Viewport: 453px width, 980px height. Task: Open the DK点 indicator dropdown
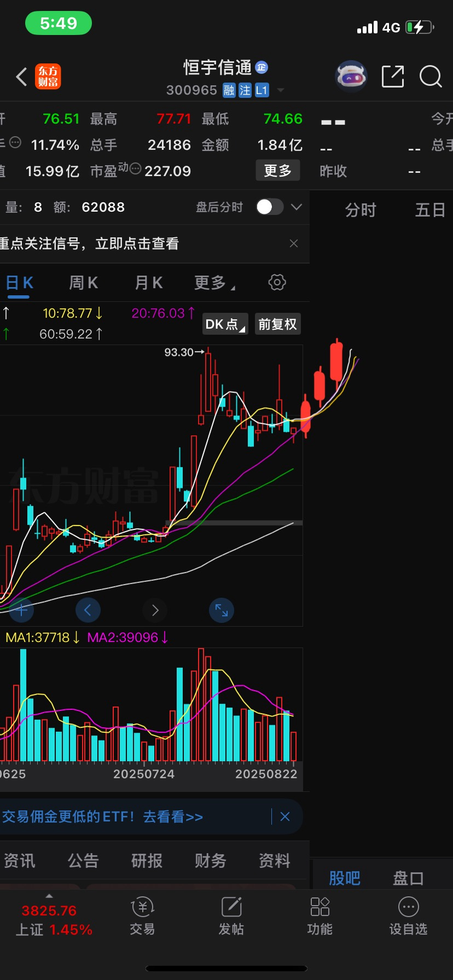pyautogui.click(x=225, y=324)
